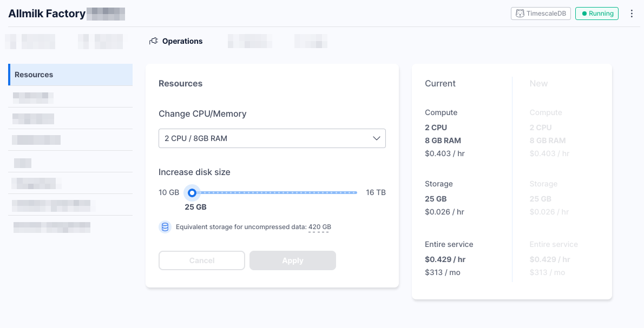The width and height of the screenshot is (644, 328).
Task: Click the disk size slider handle
Action: pyautogui.click(x=192, y=192)
